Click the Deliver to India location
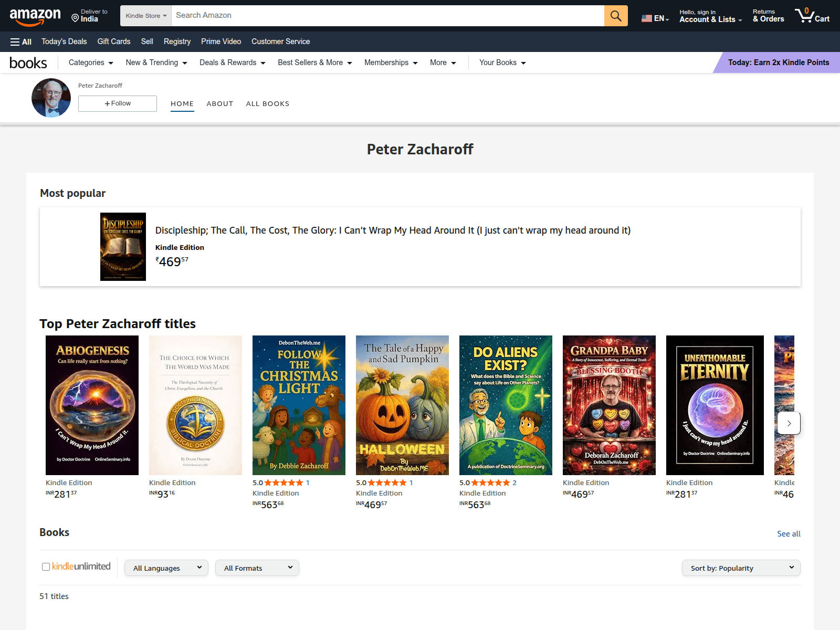 pyautogui.click(x=90, y=16)
